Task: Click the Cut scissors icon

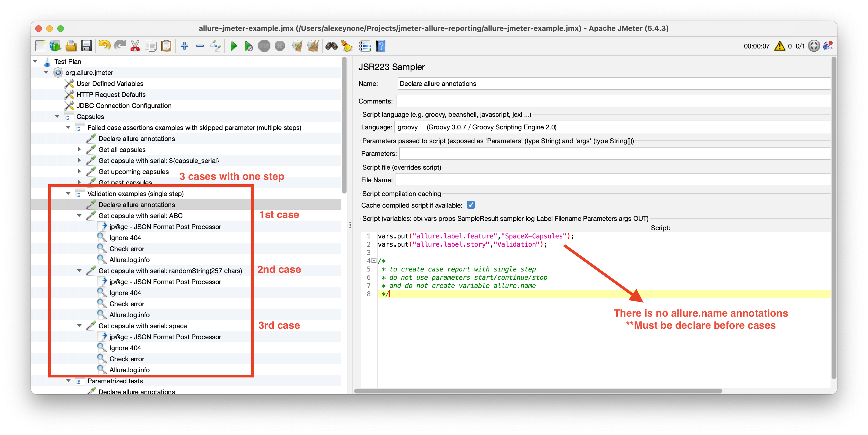Action: [x=135, y=46]
